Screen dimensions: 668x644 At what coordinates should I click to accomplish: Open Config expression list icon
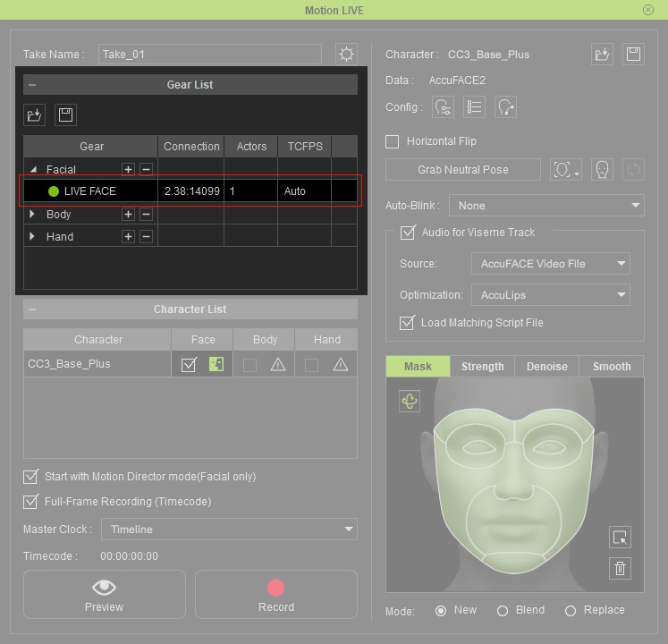pyautogui.click(x=474, y=107)
